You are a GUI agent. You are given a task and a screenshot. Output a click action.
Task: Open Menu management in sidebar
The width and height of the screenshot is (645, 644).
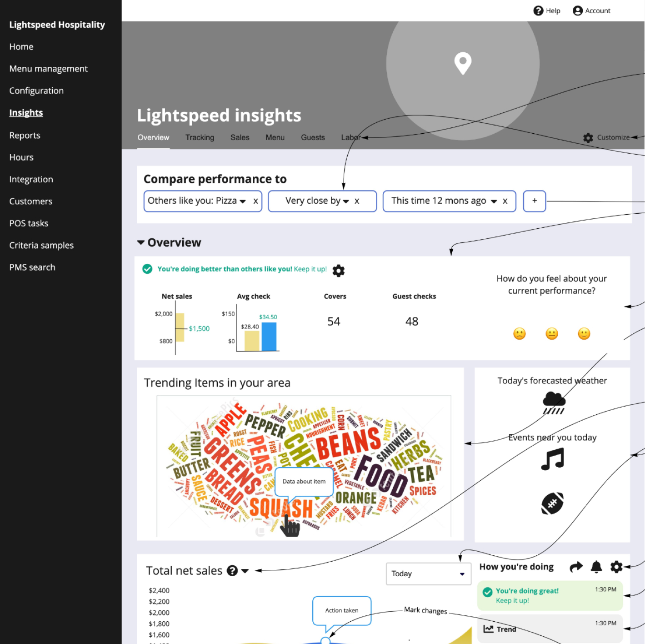tap(49, 69)
